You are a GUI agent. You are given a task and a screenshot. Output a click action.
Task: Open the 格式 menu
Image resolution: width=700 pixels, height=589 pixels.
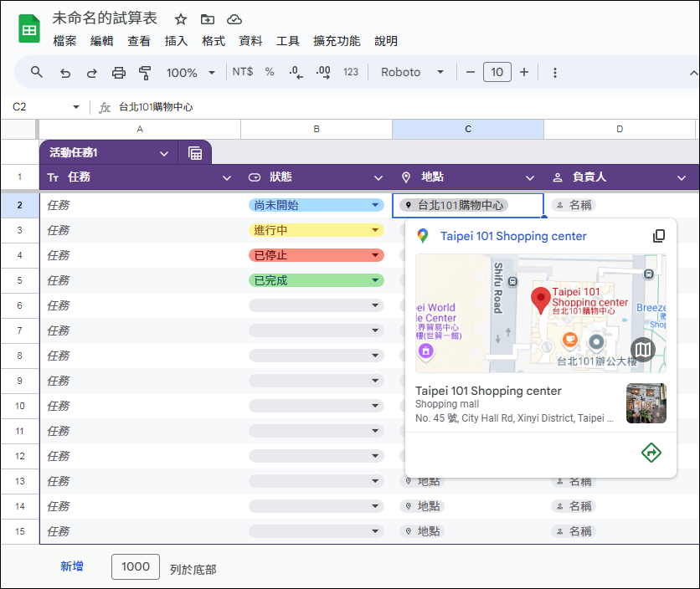(214, 41)
